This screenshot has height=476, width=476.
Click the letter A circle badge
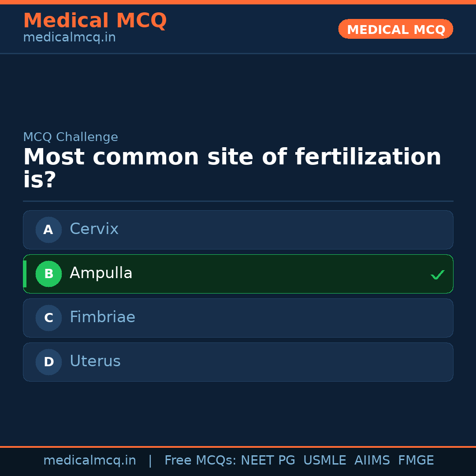tap(48, 230)
